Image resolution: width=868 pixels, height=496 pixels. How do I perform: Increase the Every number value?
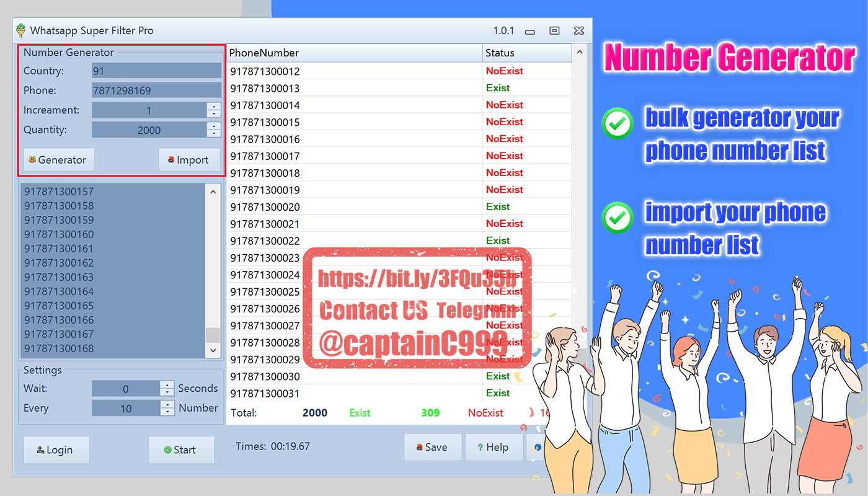tap(167, 404)
